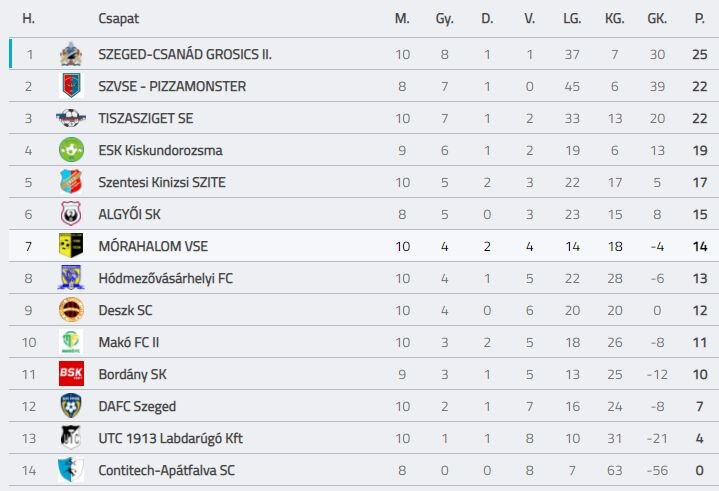Click the Mórahalom VSE yellow-black logo
719x491 pixels.
tap(70, 246)
